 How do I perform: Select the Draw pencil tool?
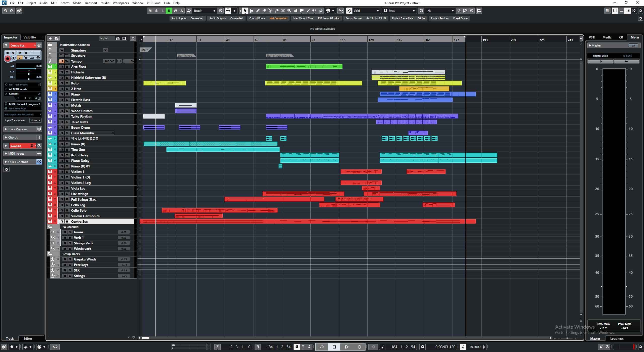258,11
